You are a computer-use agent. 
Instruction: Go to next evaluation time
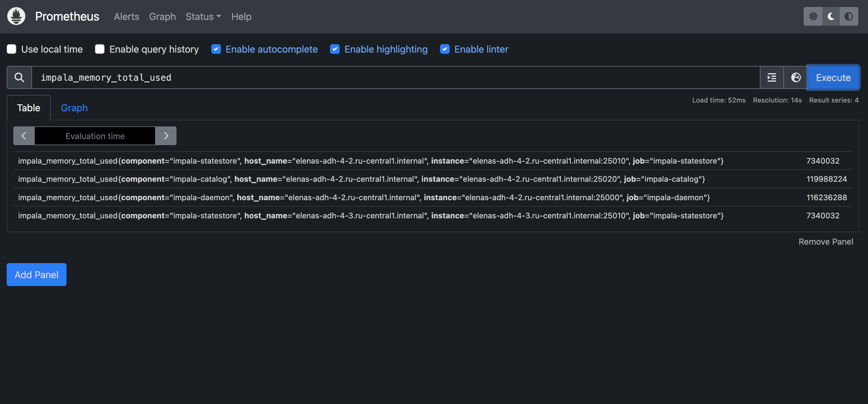point(166,136)
